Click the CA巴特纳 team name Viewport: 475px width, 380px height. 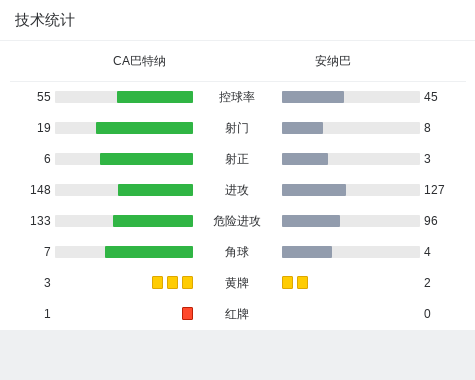coord(139,61)
